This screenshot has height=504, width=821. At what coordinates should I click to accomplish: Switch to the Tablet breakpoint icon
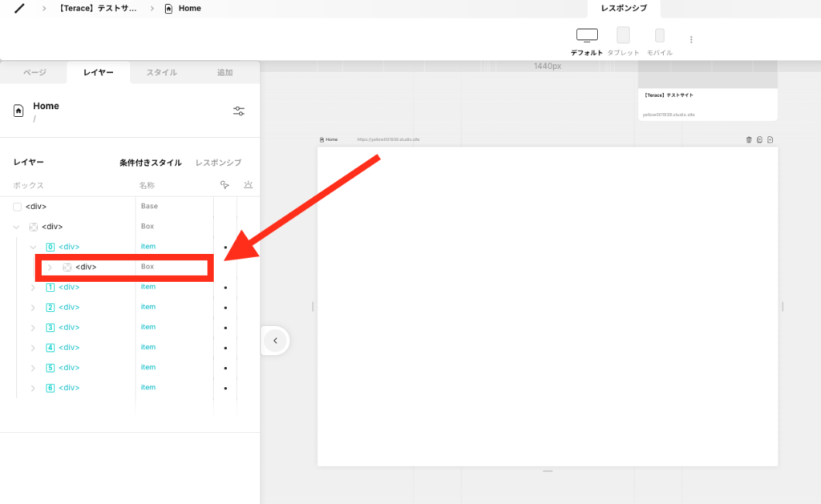click(623, 36)
